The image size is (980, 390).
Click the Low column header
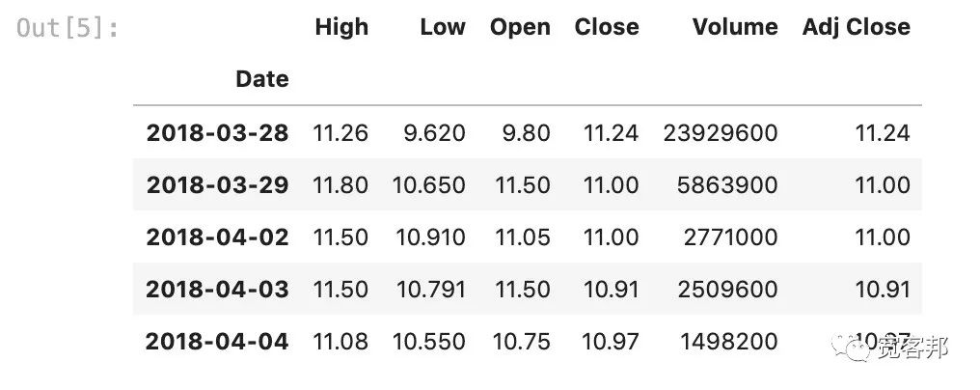(443, 27)
